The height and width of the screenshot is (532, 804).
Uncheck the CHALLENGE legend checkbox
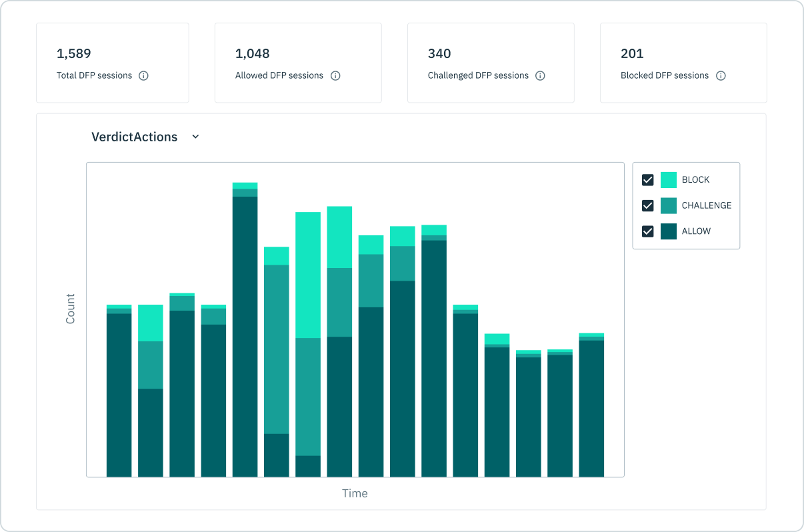[647, 205]
